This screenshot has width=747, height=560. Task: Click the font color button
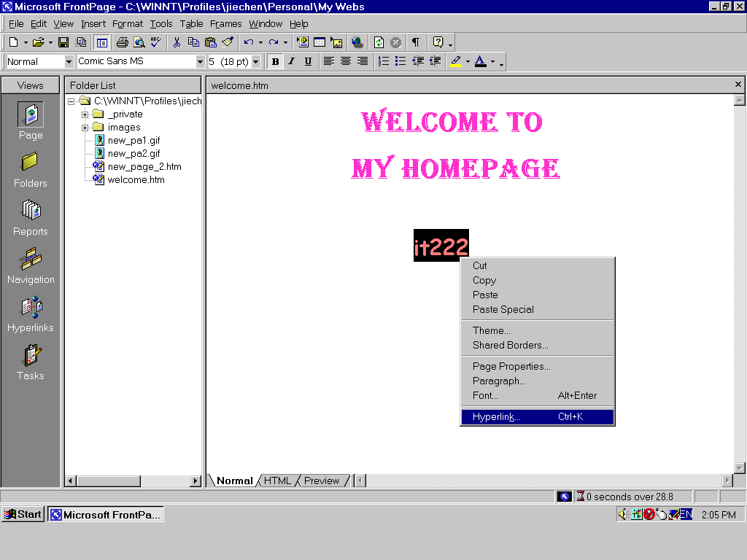point(480,62)
